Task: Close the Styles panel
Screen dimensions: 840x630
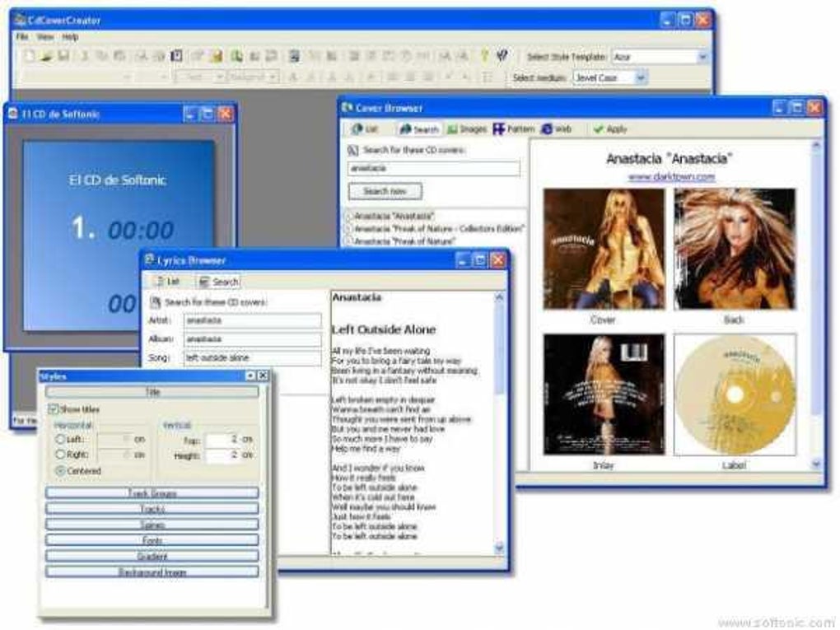Action: 263,376
